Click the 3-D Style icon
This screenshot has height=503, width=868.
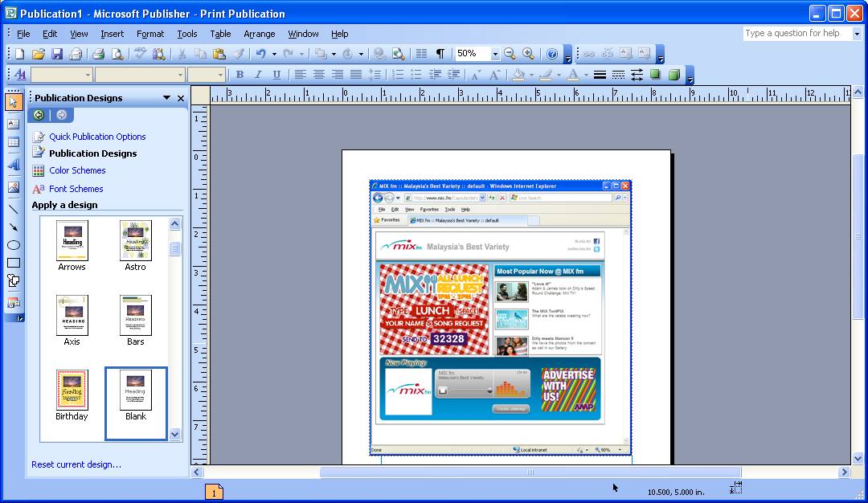(x=674, y=75)
